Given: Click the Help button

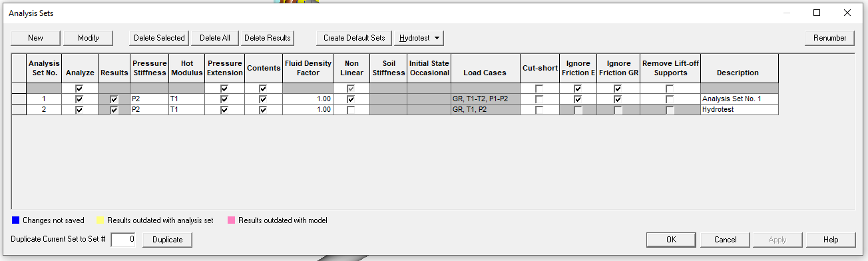Looking at the screenshot, I should point(831,239).
